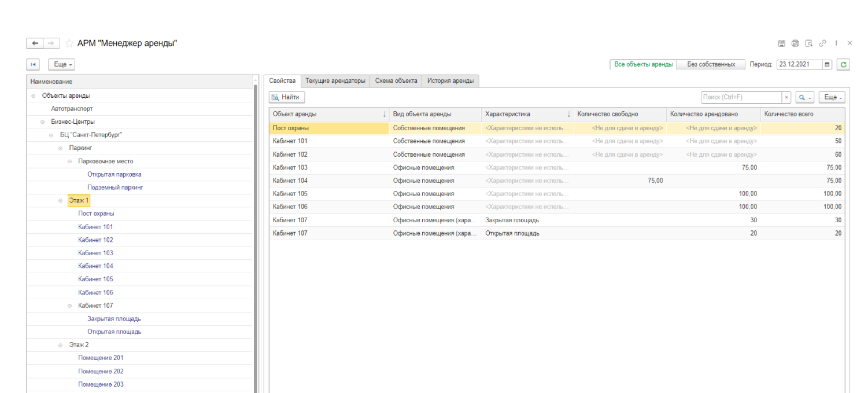Click the save icon in top-right toolbar
The image size is (868, 393).
point(781,43)
